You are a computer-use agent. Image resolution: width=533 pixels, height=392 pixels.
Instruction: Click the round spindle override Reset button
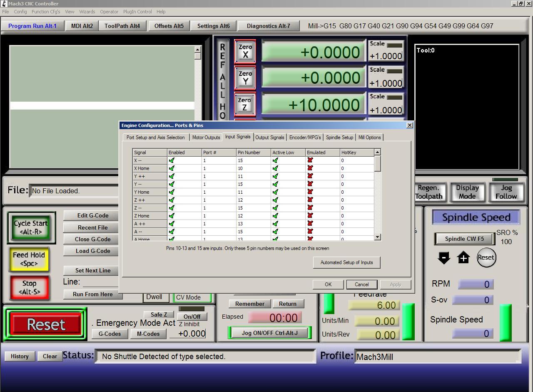coord(486,257)
